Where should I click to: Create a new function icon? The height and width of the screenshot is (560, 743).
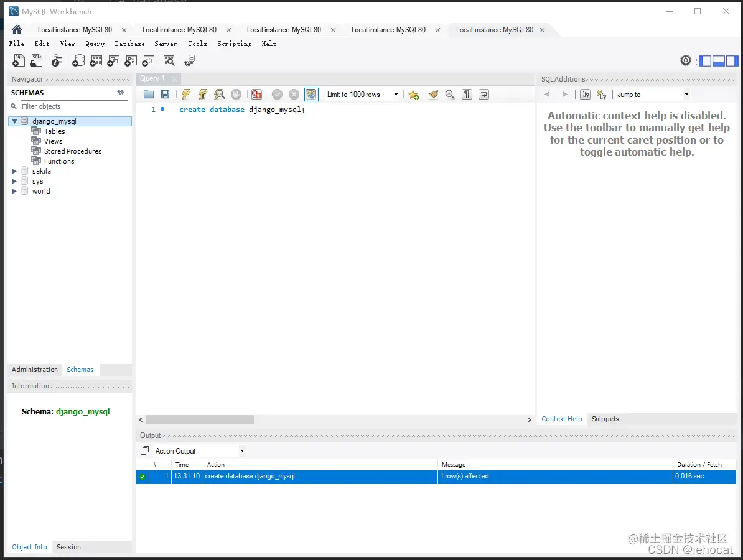[148, 60]
